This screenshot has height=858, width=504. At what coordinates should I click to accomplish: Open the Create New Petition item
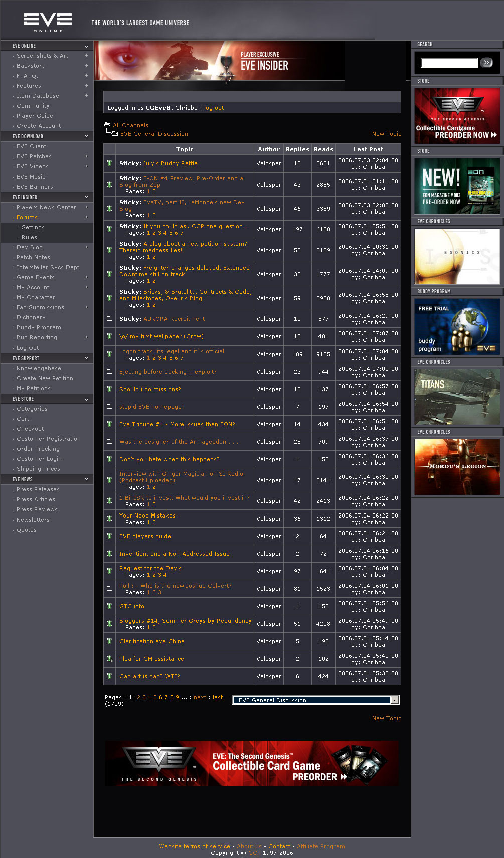[45, 378]
